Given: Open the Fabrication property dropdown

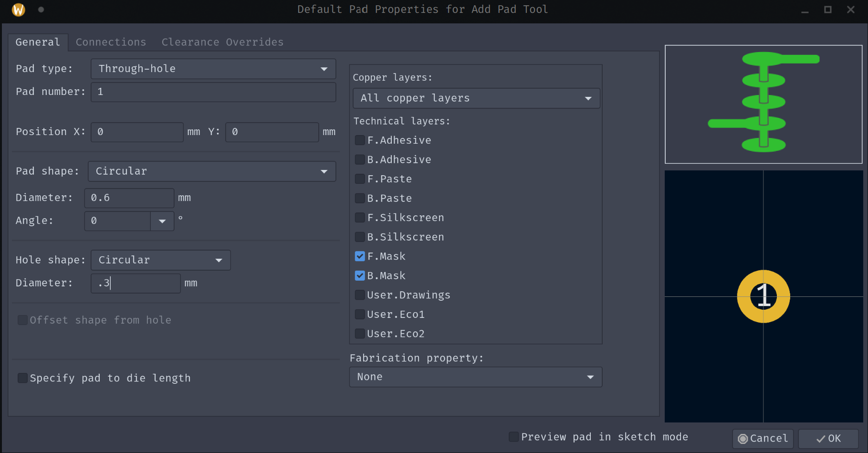Looking at the screenshot, I should (476, 377).
